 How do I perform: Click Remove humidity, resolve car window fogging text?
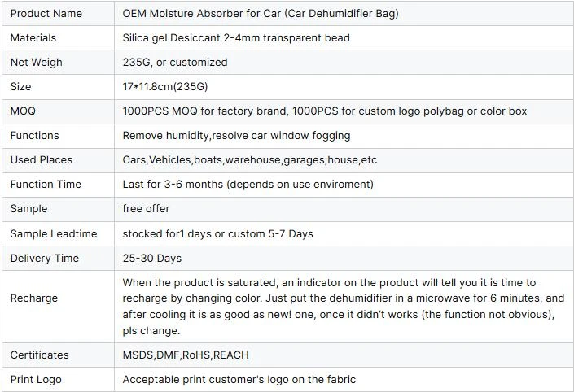click(236, 136)
